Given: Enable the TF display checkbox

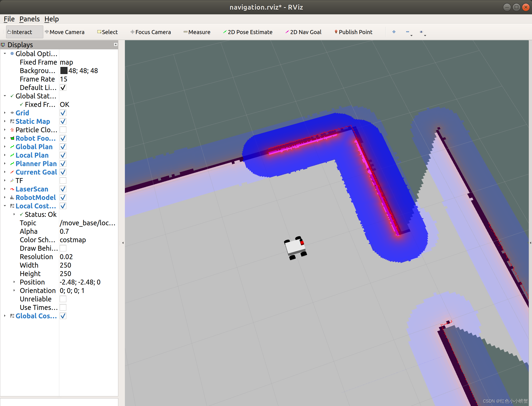Looking at the screenshot, I should pyautogui.click(x=63, y=180).
